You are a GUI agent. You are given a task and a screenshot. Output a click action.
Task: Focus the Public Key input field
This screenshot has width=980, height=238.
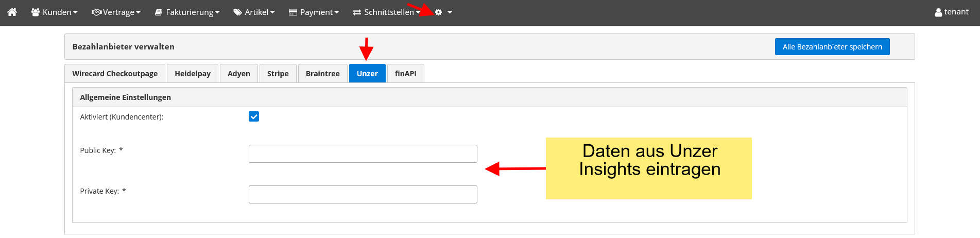tap(363, 154)
